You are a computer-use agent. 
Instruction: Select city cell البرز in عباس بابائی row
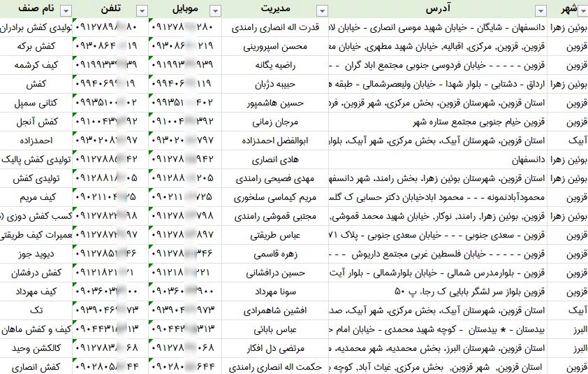tap(568, 329)
